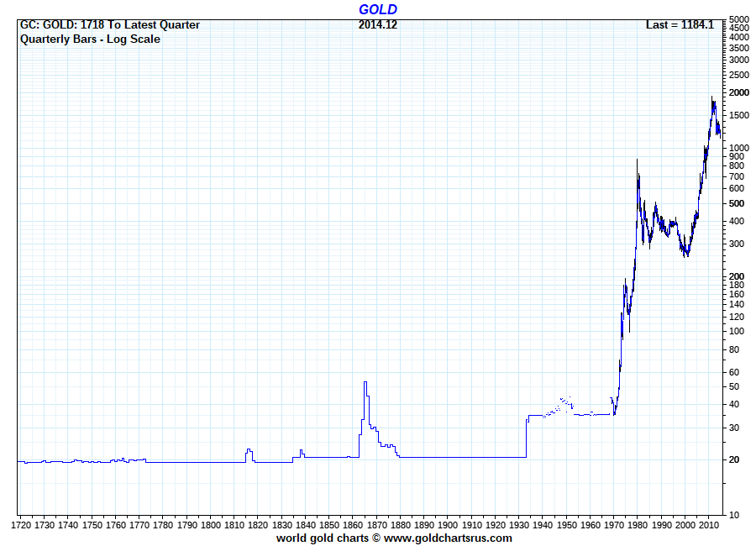Screen dimensions: 756x546
Task: Click the 2500 price axis label
Action: click(x=739, y=75)
